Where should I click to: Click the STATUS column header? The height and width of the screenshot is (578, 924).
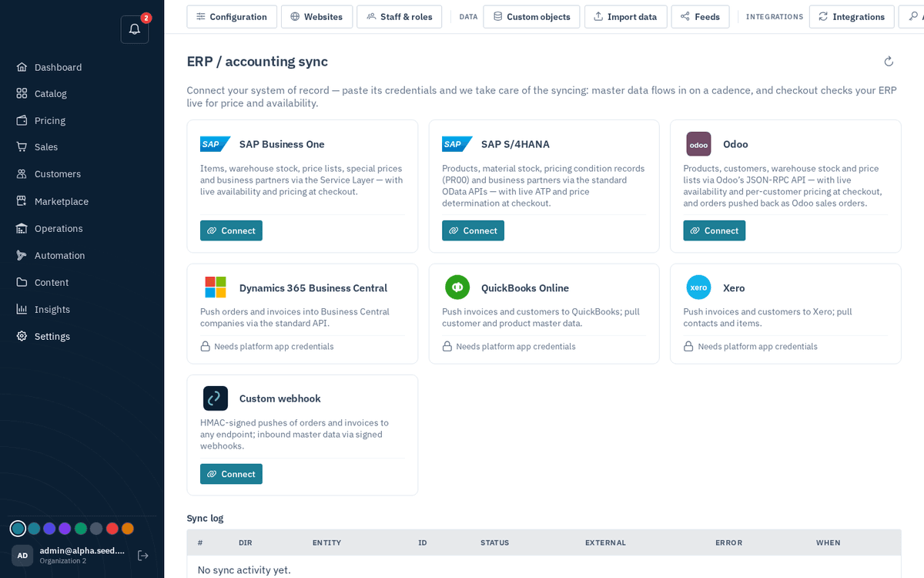[x=494, y=543]
